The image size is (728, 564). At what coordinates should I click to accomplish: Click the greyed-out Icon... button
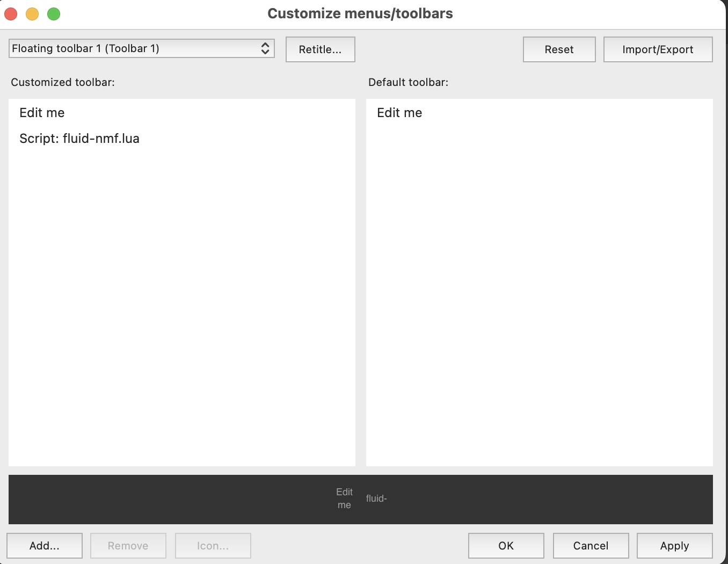[x=213, y=546]
